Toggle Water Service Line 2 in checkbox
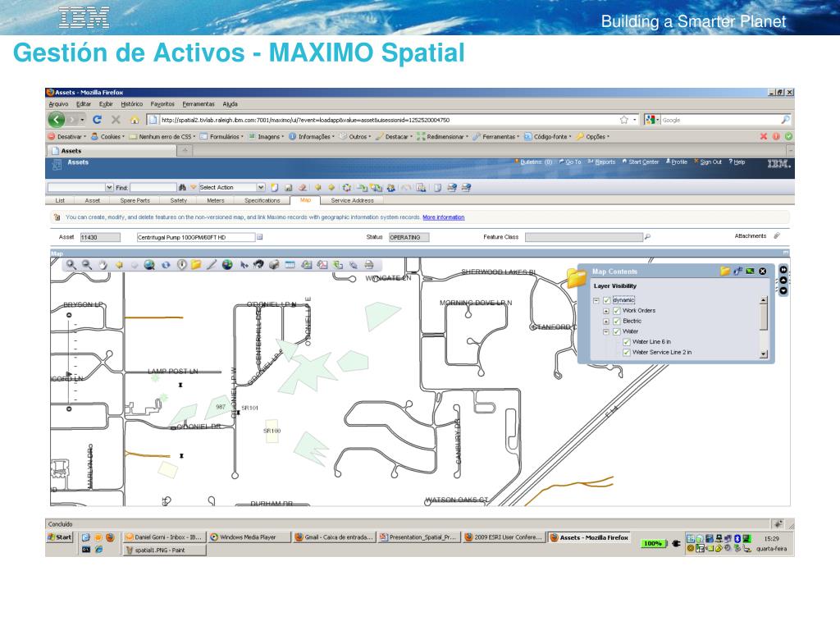 tap(626, 353)
